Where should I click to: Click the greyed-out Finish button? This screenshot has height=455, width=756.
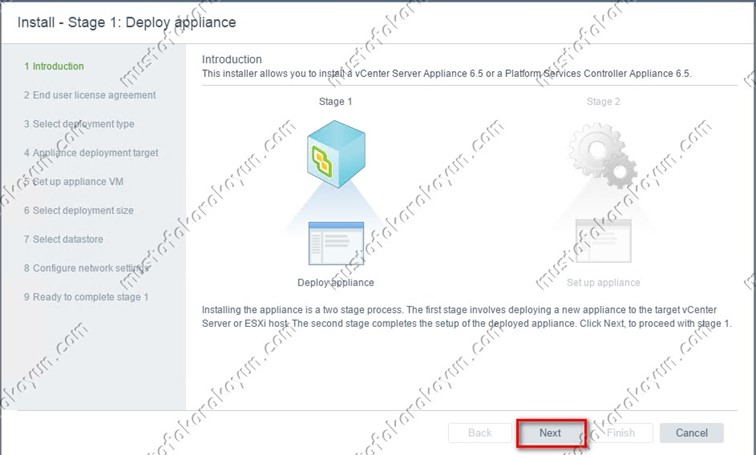(x=621, y=433)
